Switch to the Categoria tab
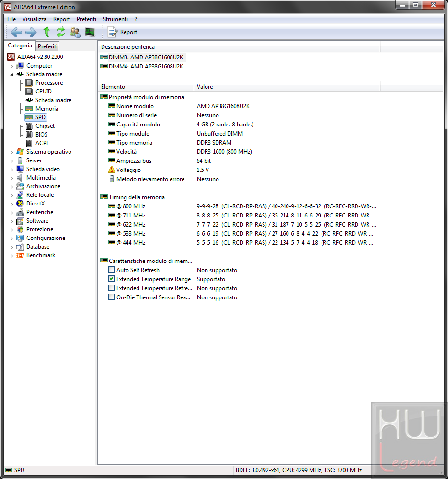 [20, 46]
